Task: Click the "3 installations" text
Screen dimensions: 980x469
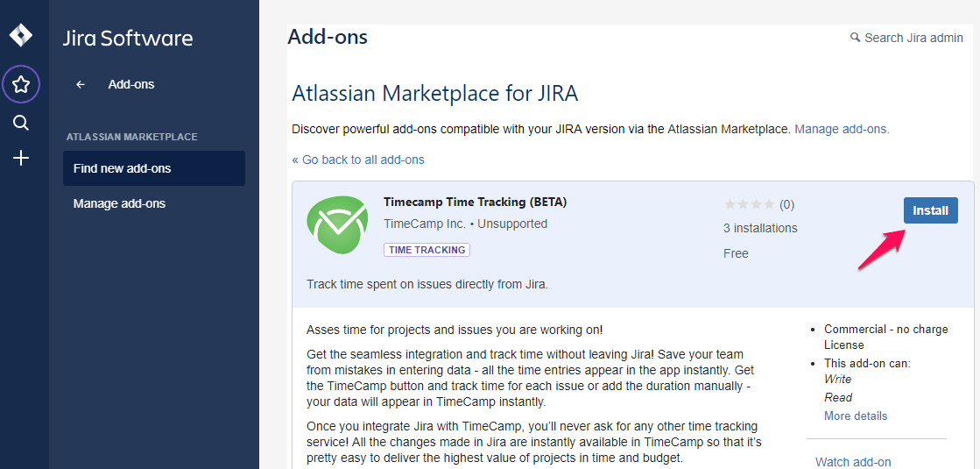Action: [x=761, y=228]
